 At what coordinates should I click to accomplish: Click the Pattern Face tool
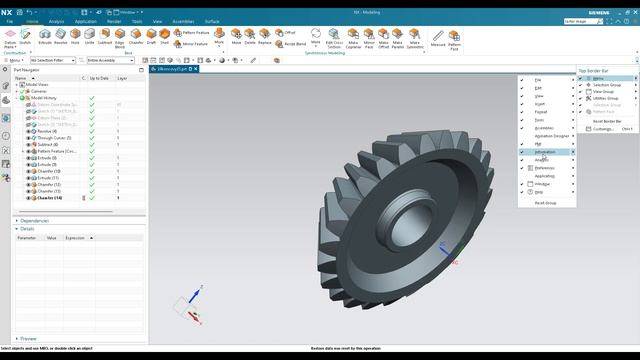pyautogui.click(x=454, y=40)
